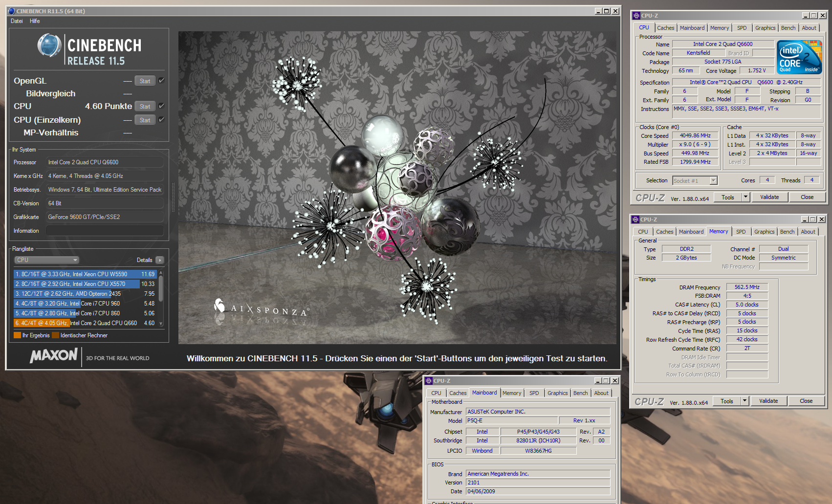Select Caches tab in Mainboard CPU-Z window
The width and height of the screenshot is (832, 504).
click(x=458, y=393)
